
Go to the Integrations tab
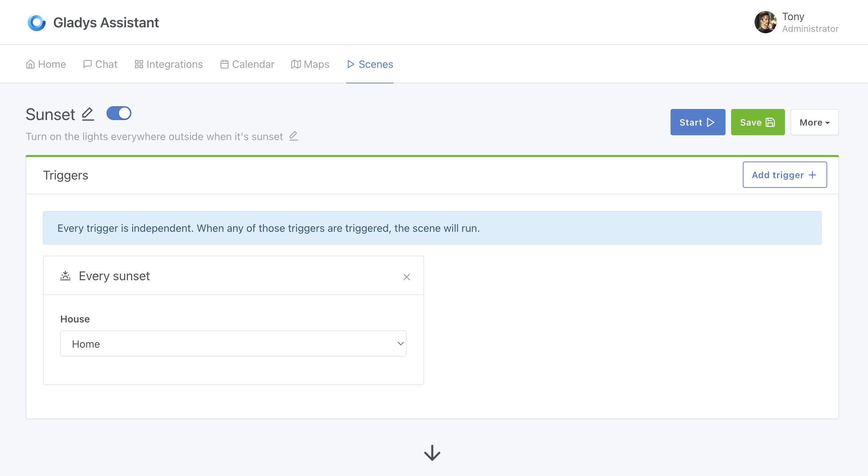(169, 64)
